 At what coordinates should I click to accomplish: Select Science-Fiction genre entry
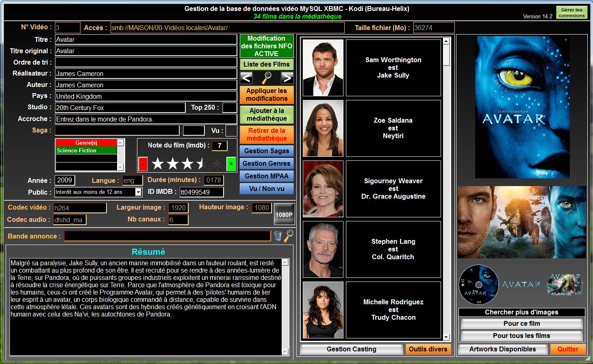86,151
